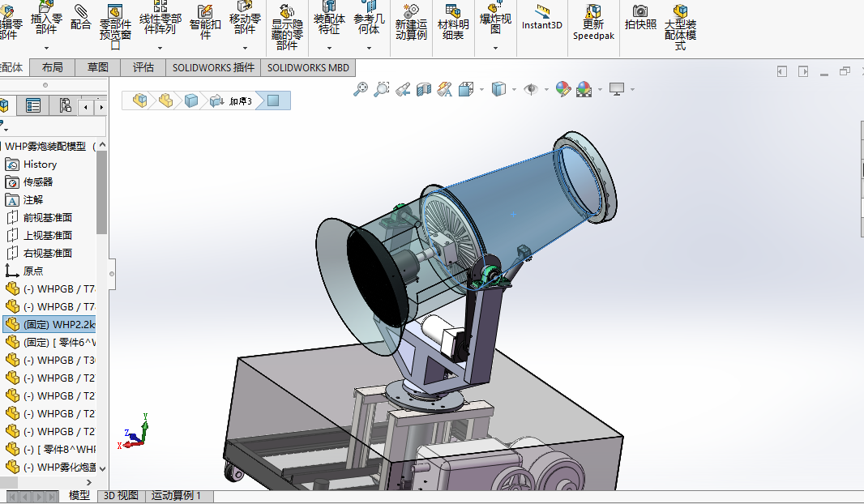The image size is (864, 504).
Task: Click the 配合 (Mate) tool
Action: coord(80,18)
